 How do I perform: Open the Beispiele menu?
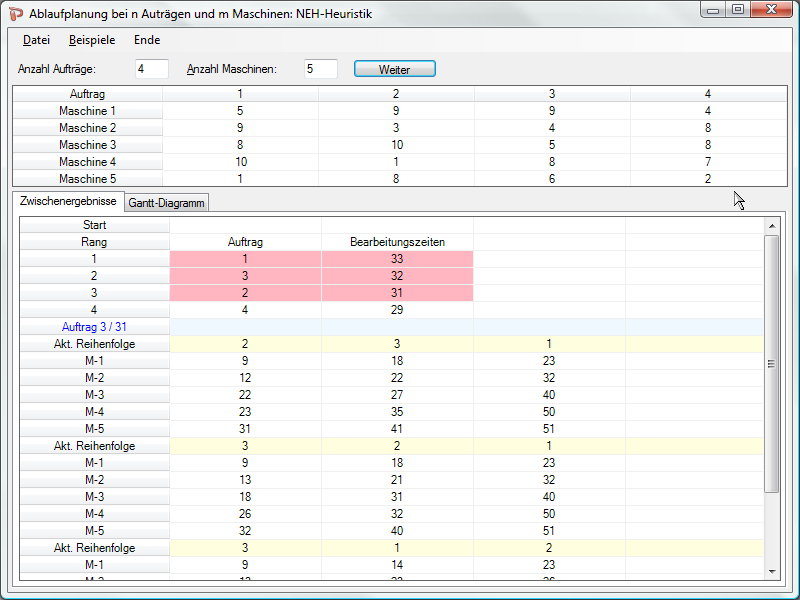(x=92, y=40)
